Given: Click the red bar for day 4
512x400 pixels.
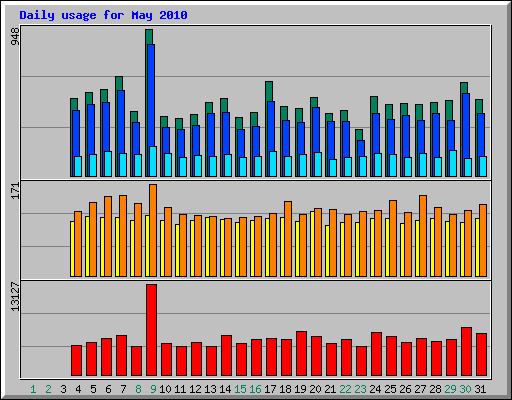Looking at the screenshot, I should tap(76, 361).
